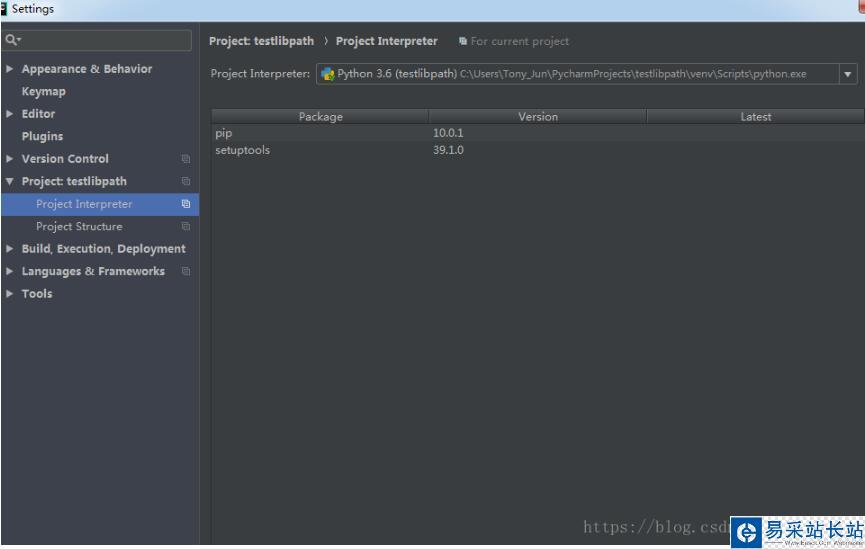Click pip version 10.0.1 cell
The width and height of the screenshot is (865, 549).
(448, 133)
